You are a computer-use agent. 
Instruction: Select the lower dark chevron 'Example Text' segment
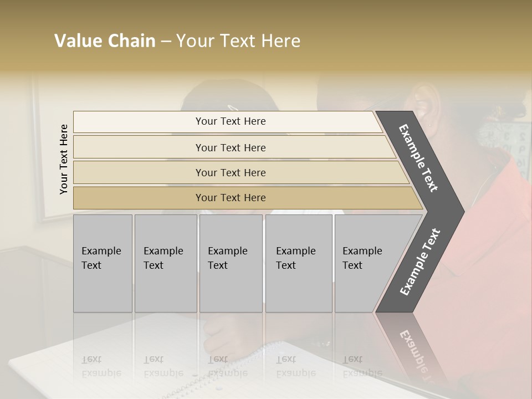(x=420, y=263)
